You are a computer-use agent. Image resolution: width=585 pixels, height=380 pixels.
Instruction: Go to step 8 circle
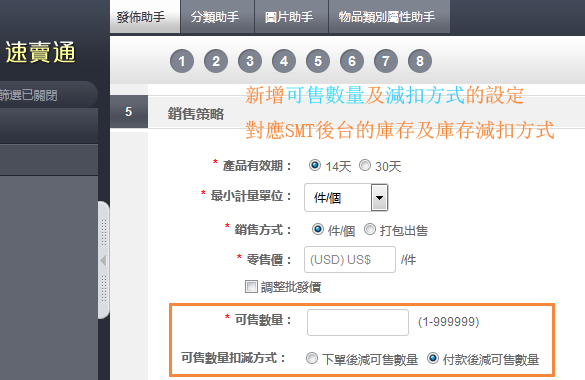[420, 61]
